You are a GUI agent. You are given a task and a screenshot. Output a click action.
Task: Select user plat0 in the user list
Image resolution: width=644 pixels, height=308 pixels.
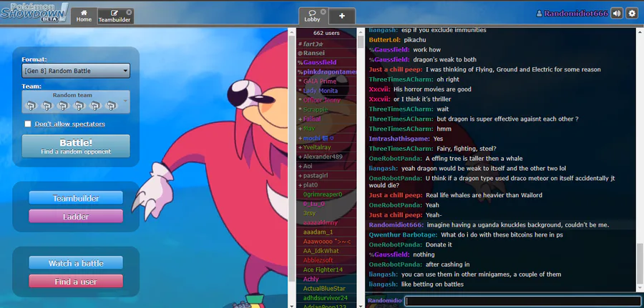point(326,185)
